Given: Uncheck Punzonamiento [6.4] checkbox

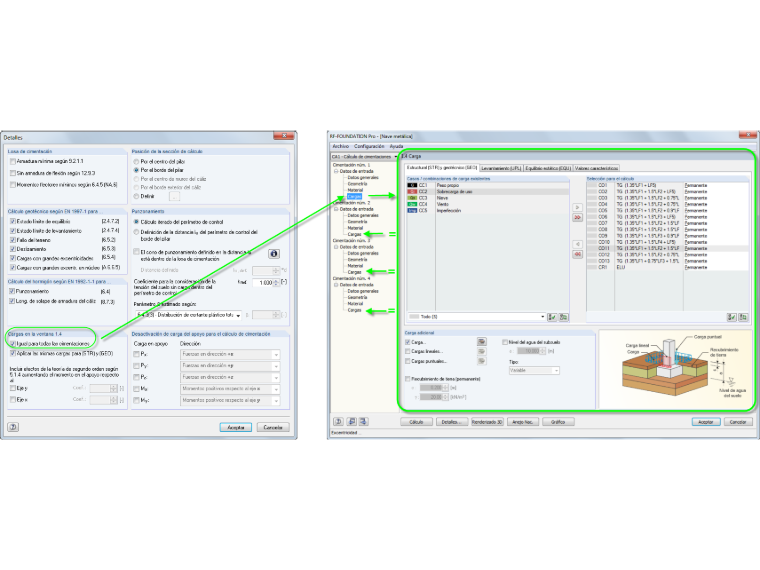Looking at the screenshot, I should [13, 291].
